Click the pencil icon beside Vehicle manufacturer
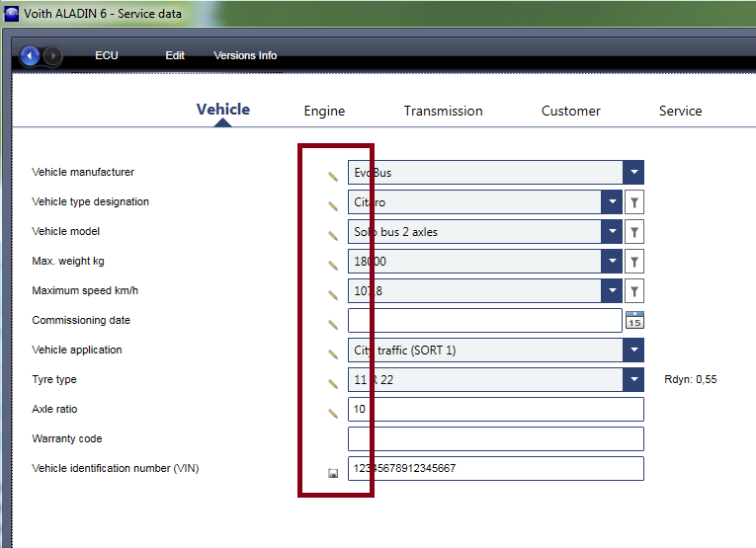The image size is (756, 548). (x=333, y=176)
